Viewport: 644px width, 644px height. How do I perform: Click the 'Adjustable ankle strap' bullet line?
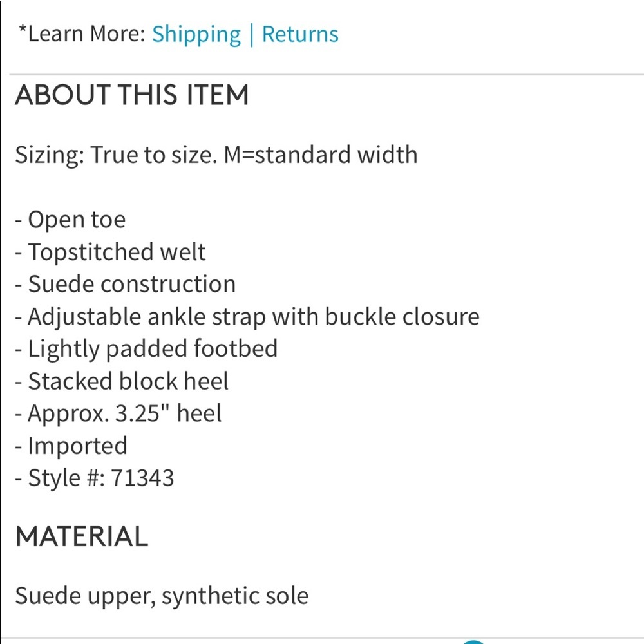pyautogui.click(x=247, y=317)
